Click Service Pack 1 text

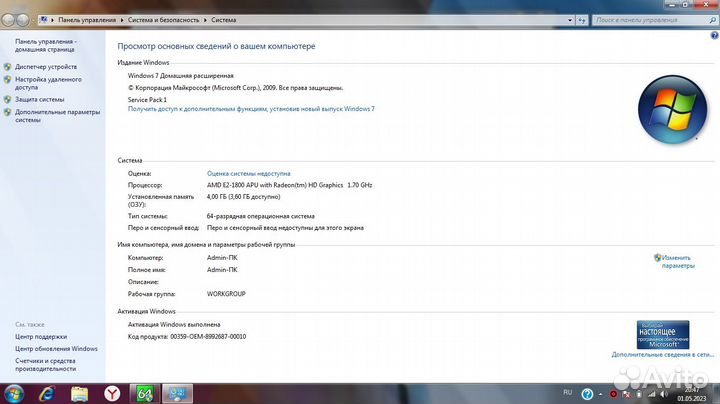pos(147,100)
